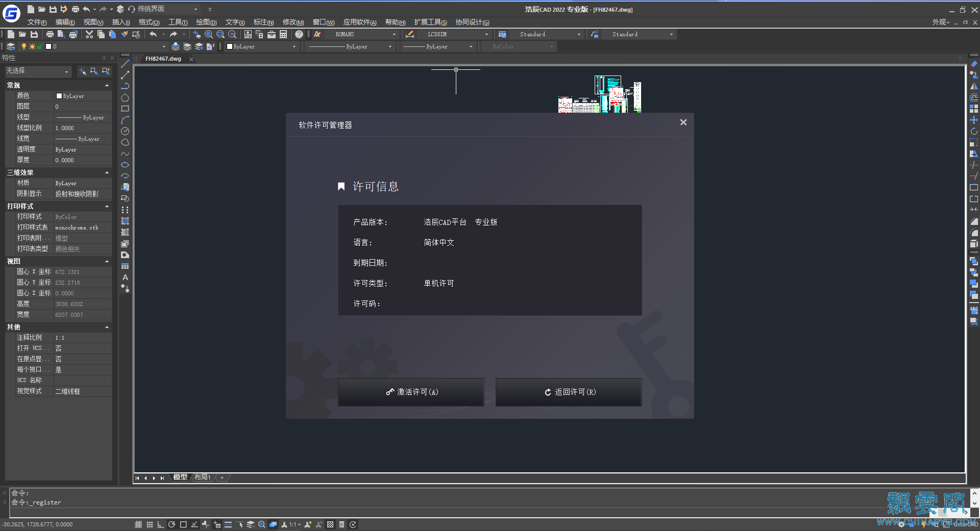Open the ByLayer color dropdown in toolbar
Viewport: 980px width, 531px height.
pos(294,46)
